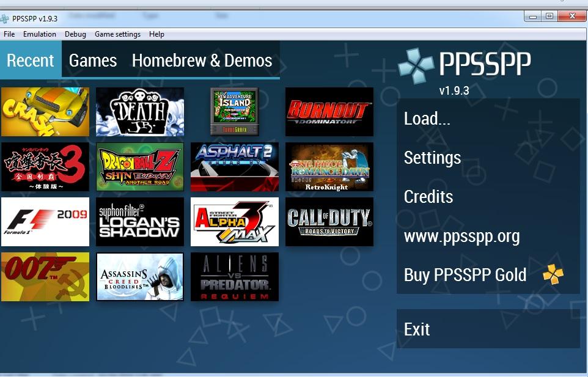Image resolution: width=588 pixels, height=377 pixels.
Task: Launch the F1 2009 game
Action: coord(45,222)
